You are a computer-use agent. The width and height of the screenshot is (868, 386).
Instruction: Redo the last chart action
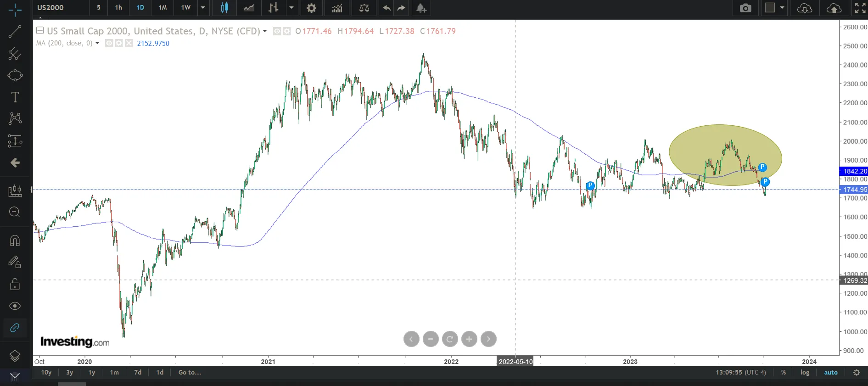401,8
